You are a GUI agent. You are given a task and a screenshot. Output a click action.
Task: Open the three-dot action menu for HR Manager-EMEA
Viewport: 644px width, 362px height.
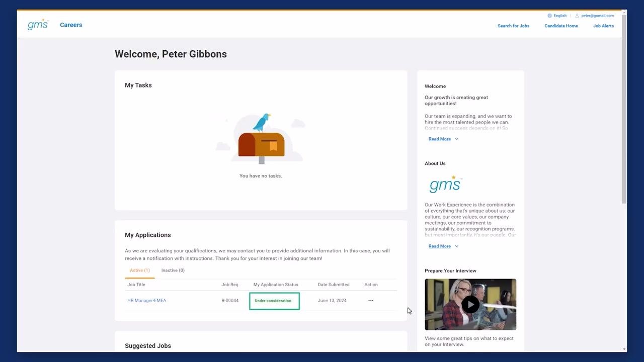[x=371, y=301]
